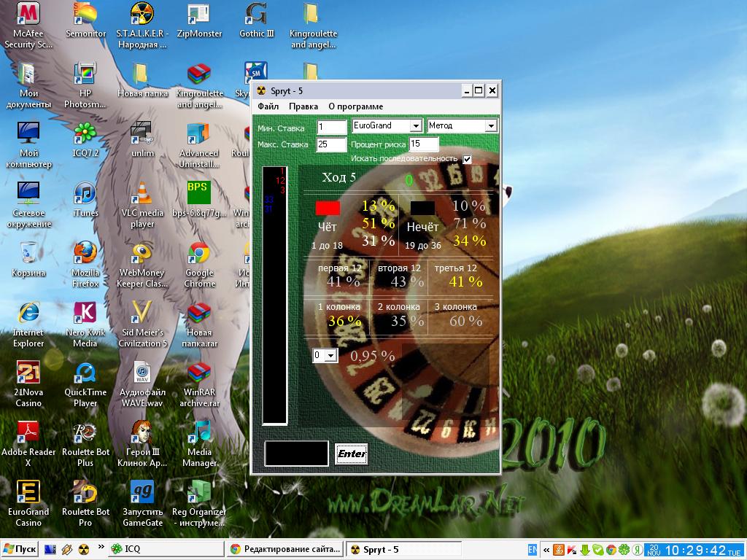
Task: Focus the Процент риска input field
Action: (424, 144)
